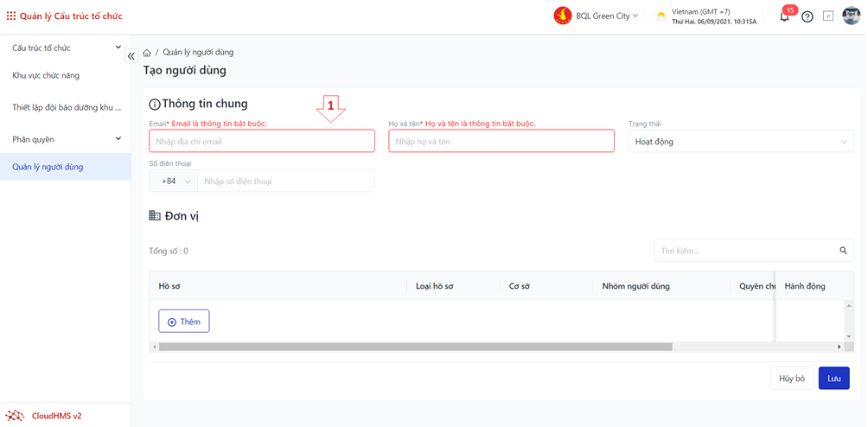Click Quản lý người dùng breadcrumb
Viewport: 868px width, 427px height.
point(198,52)
